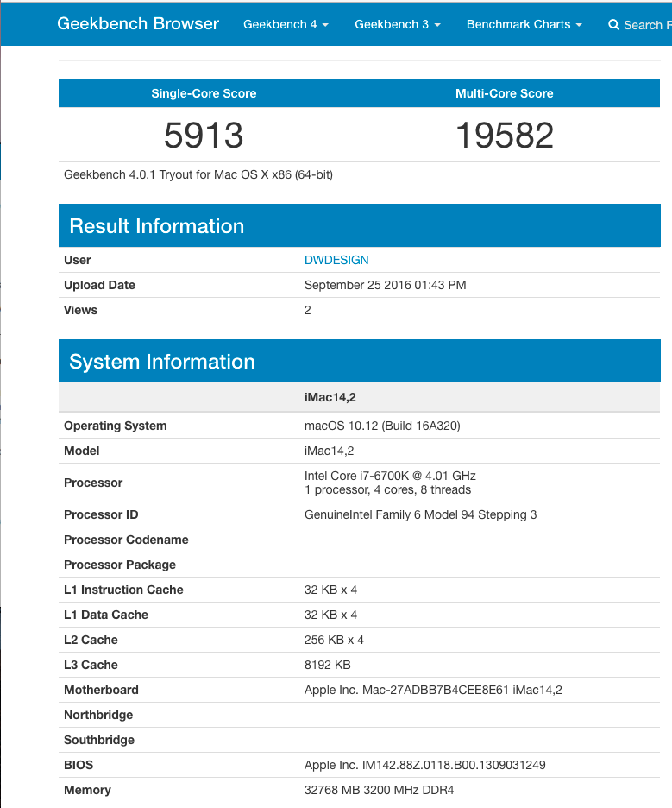Viewport: 672px width, 808px height.
Task: Click the Processor ID row label
Action: tap(101, 514)
